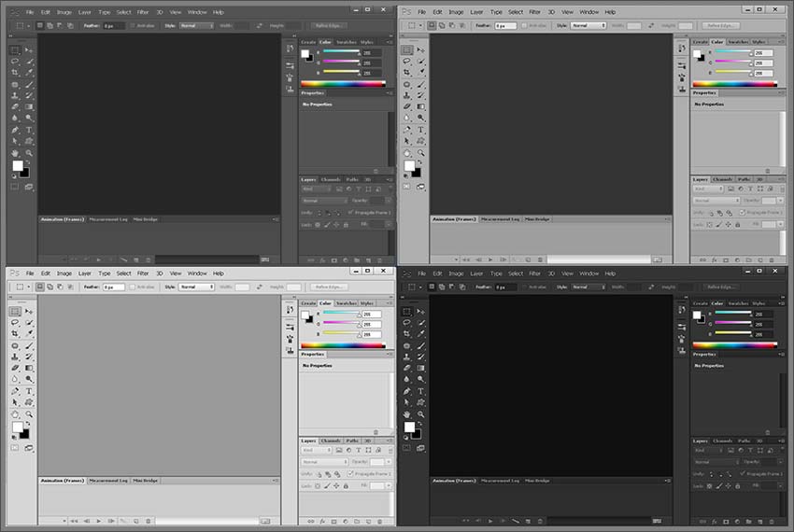Click Refine Edge button in light-gray window

(x=328, y=287)
